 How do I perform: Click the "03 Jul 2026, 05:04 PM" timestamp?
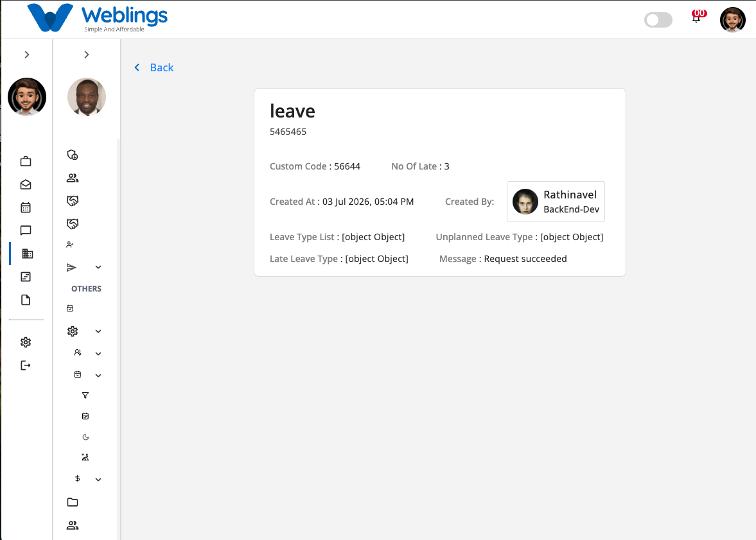click(368, 202)
